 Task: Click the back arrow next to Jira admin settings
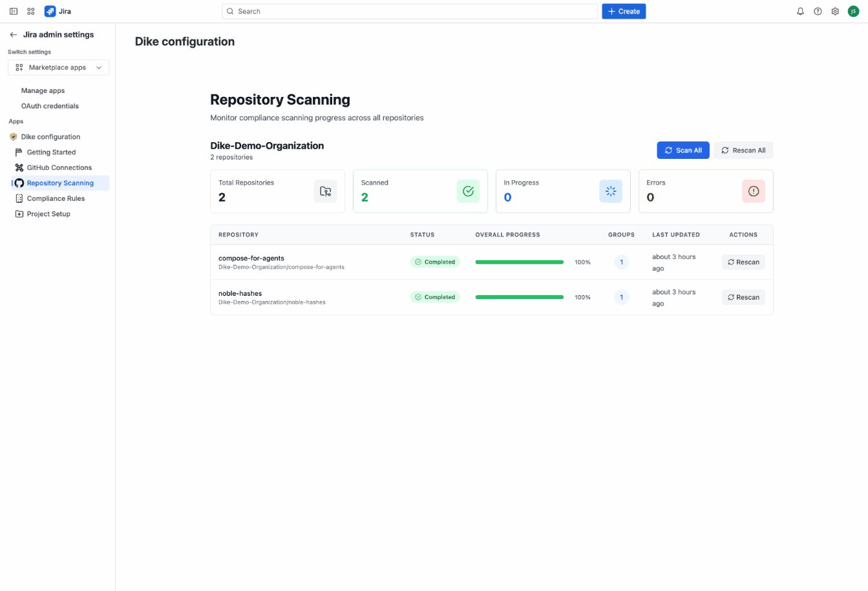13,34
